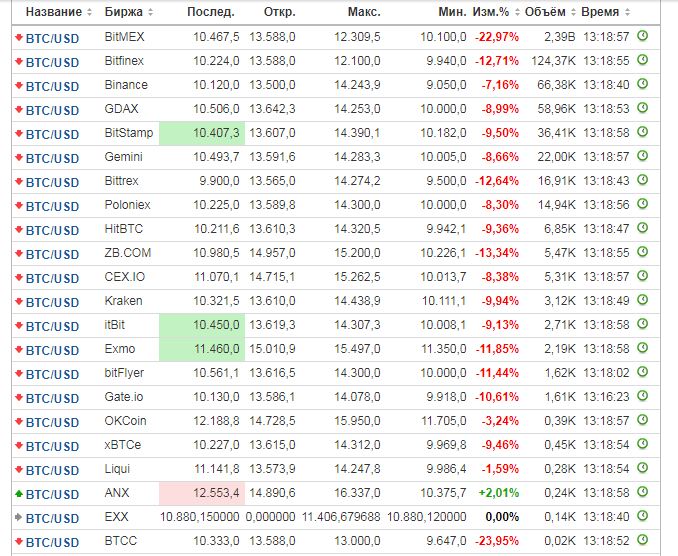Click the clock icon in the OKCoin row
The width and height of the screenshot is (678, 556).
pos(643,420)
